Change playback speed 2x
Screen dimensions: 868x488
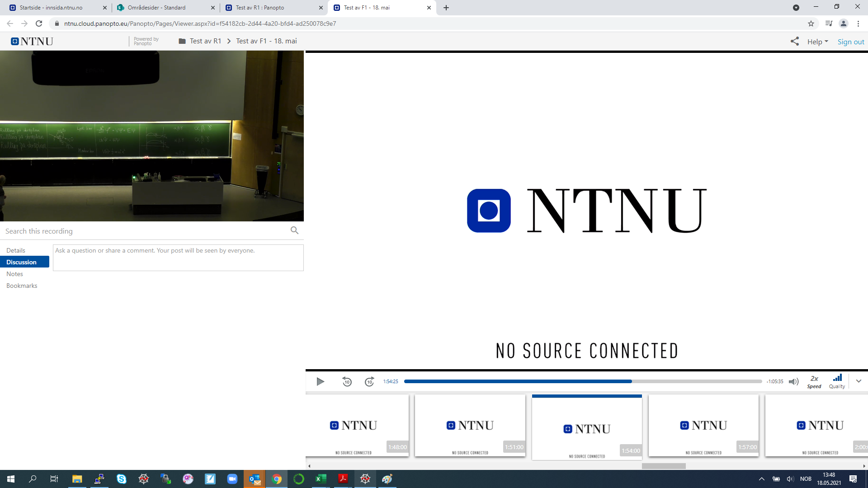[x=814, y=382]
